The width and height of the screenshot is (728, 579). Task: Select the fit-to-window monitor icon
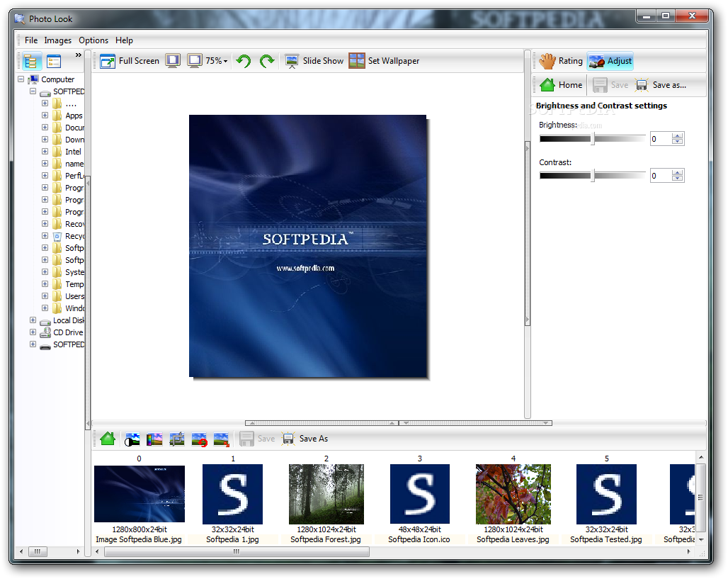point(173,61)
